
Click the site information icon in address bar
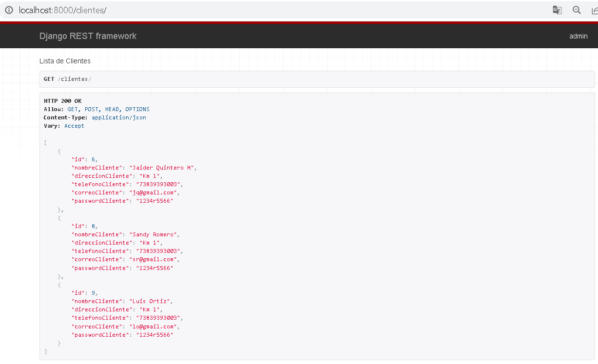point(9,10)
